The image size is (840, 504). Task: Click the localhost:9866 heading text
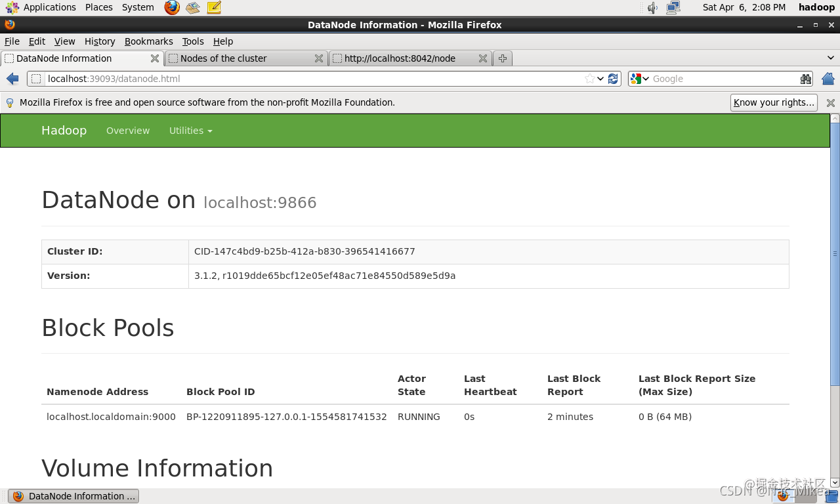coord(260,203)
